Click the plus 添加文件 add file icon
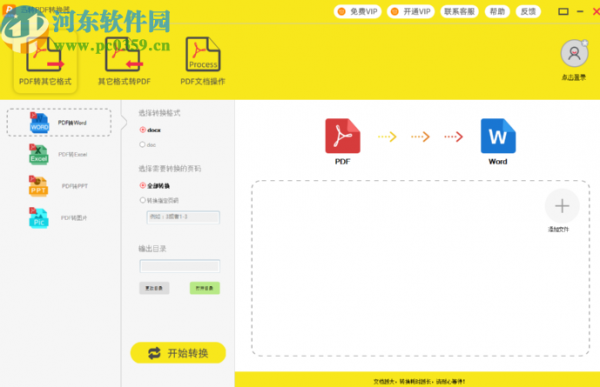Viewport: 600px width, 387px height. (562, 206)
